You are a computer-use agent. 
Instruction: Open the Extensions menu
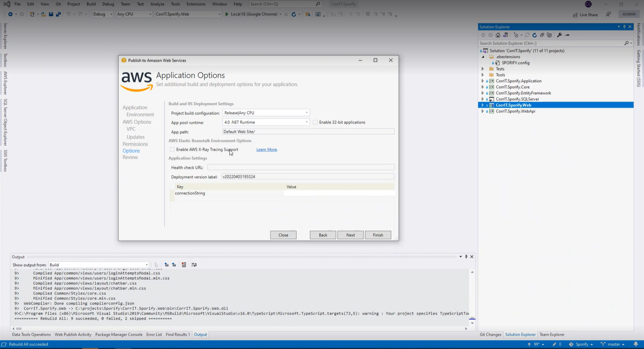pyautogui.click(x=196, y=4)
